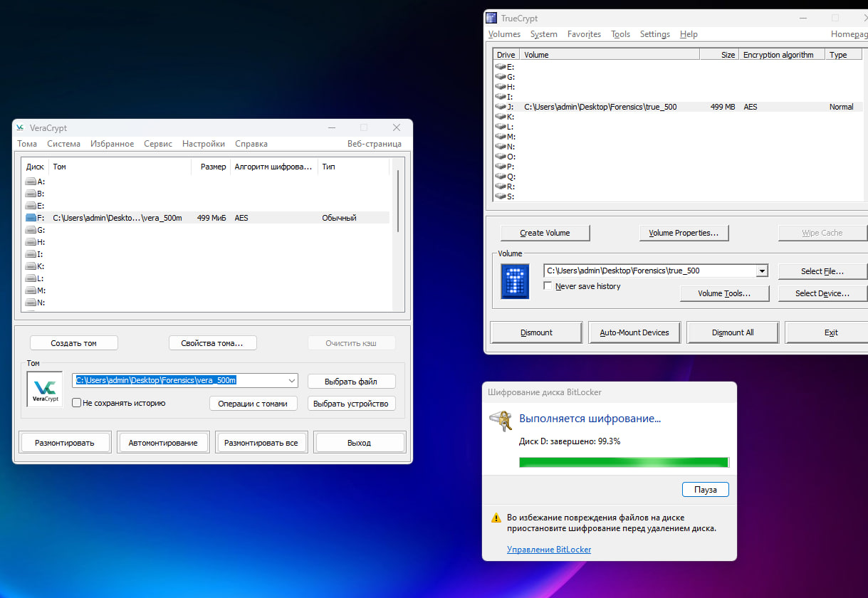Pause BitLocker encryption with 'Пауза' button
Image resolution: width=868 pixels, height=598 pixels.
click(x=706, y=490)
